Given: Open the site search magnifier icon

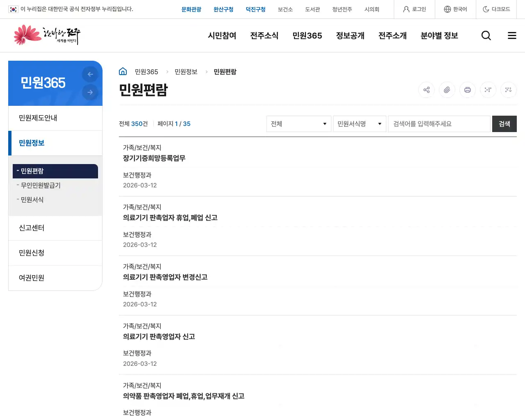Looking at the screenshot, I should [486, 36].
